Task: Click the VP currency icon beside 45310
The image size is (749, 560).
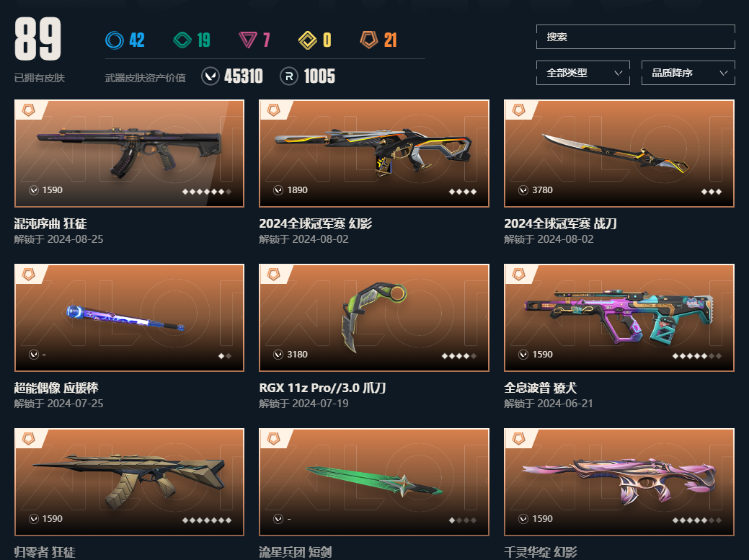Action: coord(210,76)
